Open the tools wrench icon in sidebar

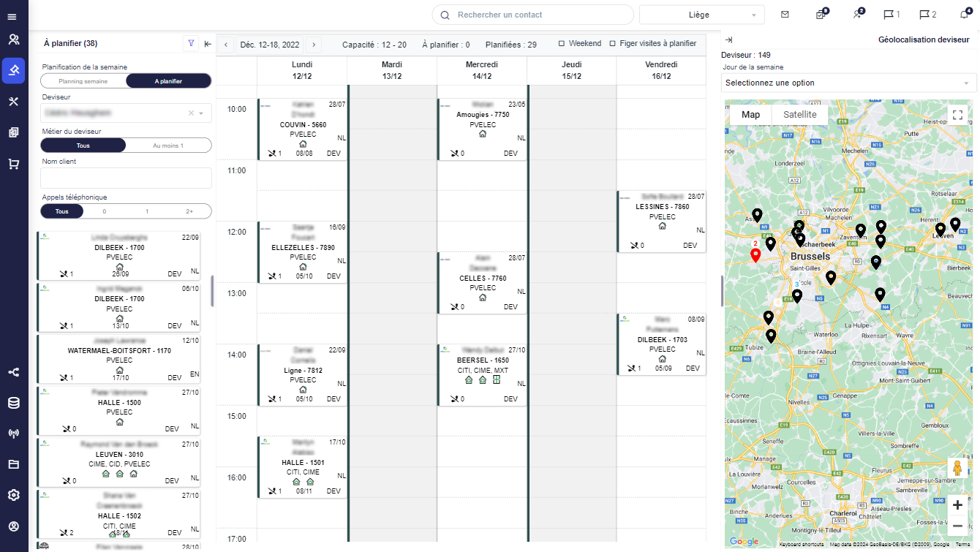13,102
